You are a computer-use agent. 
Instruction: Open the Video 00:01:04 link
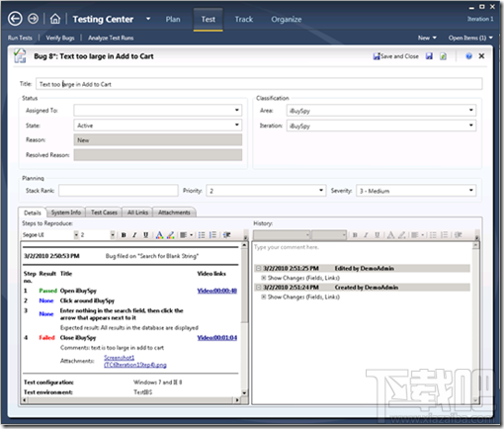click(217, 338)
